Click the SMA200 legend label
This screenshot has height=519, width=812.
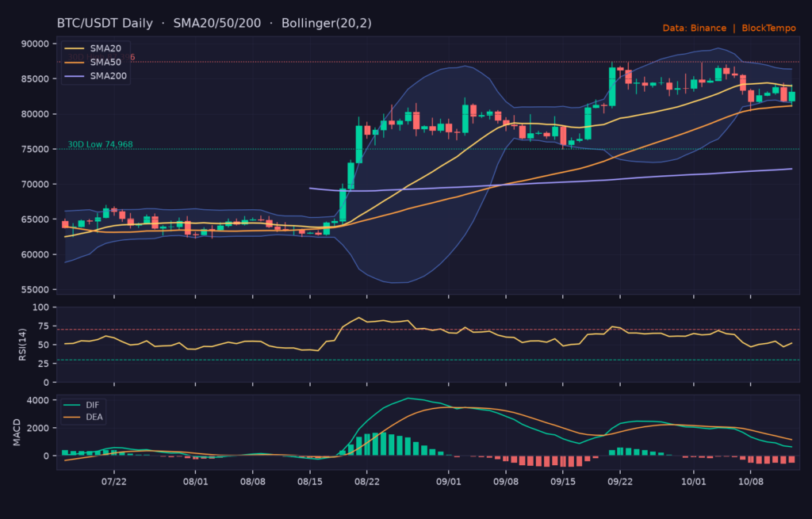[x=108, y=75]
